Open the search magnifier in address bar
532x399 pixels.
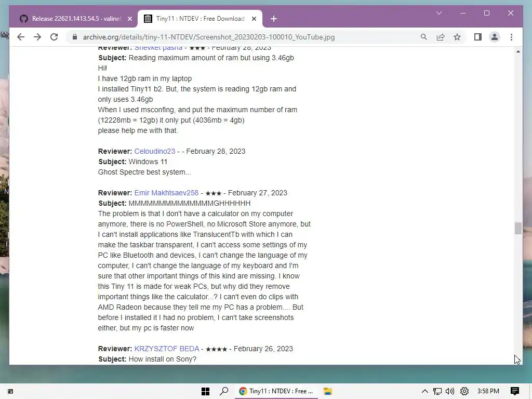point(424,37)
